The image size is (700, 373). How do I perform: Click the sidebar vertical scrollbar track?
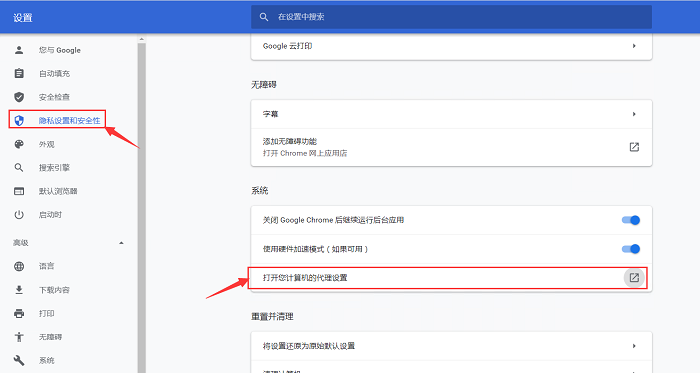pos(142,207)
